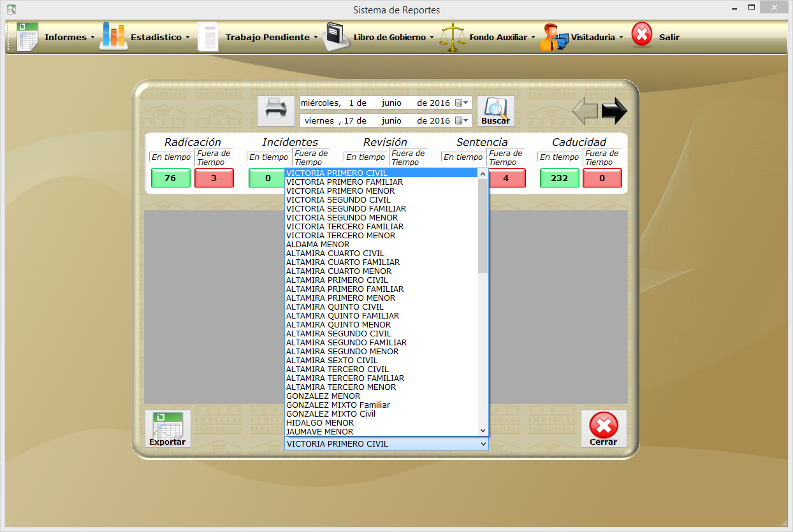Click Caducidad Fuera de Tiempo value 0
793x532 pixels.
[602, 178]
